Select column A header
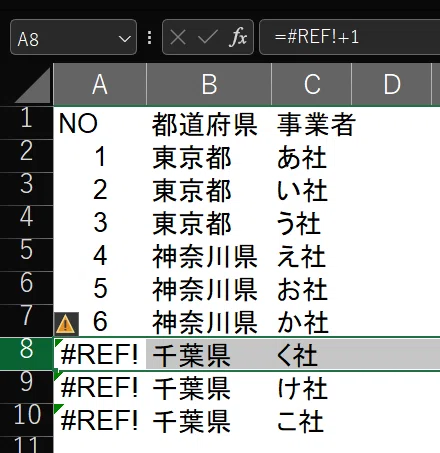 [100, 84]
